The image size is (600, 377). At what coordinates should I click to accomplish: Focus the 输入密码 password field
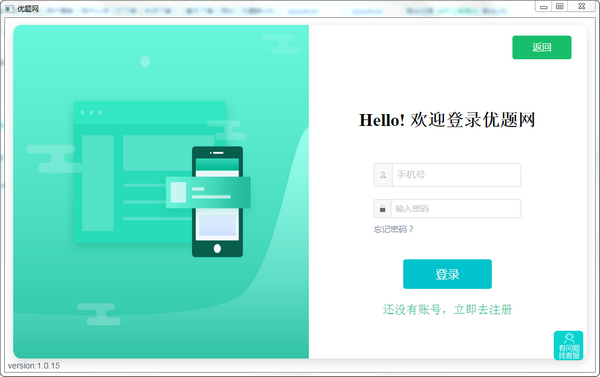coord(456,209)
